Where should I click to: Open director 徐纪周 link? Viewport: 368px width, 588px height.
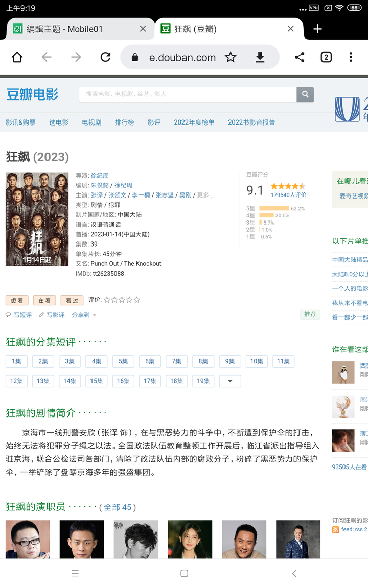100,176
